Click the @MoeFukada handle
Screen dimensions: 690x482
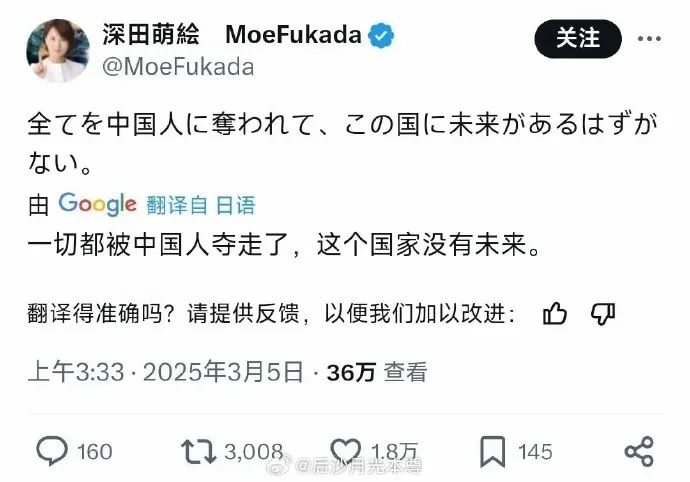(178, 67)
